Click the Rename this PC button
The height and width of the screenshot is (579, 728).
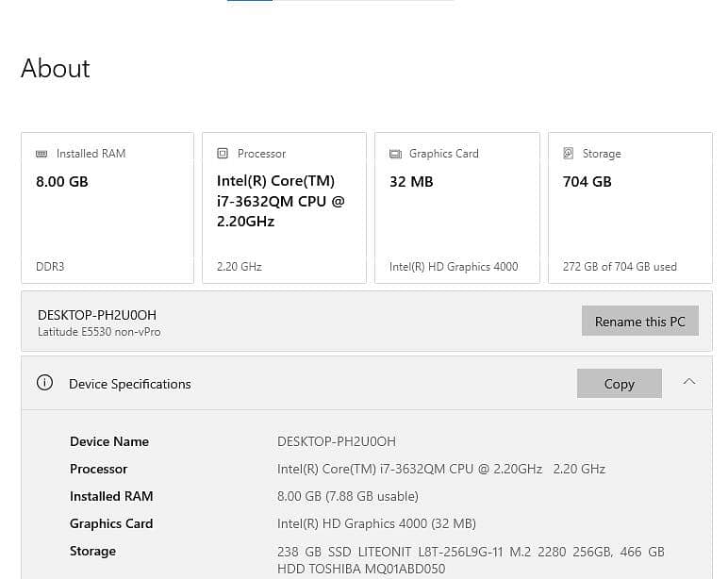(x=639, y=321)
